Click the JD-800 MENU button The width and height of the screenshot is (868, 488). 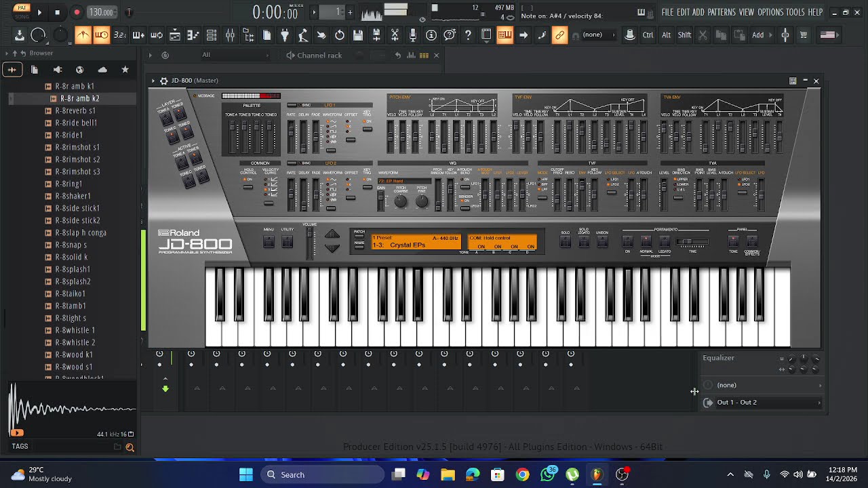[x=269, y=241]
